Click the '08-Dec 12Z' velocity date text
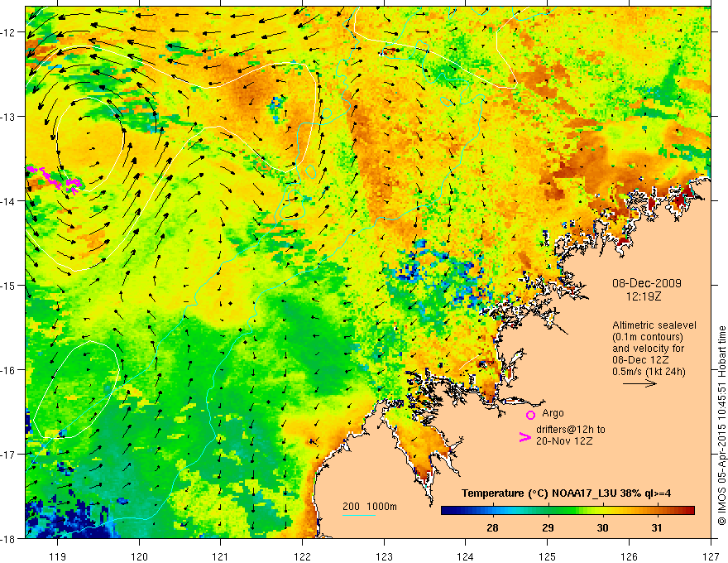 coord(639,360)
